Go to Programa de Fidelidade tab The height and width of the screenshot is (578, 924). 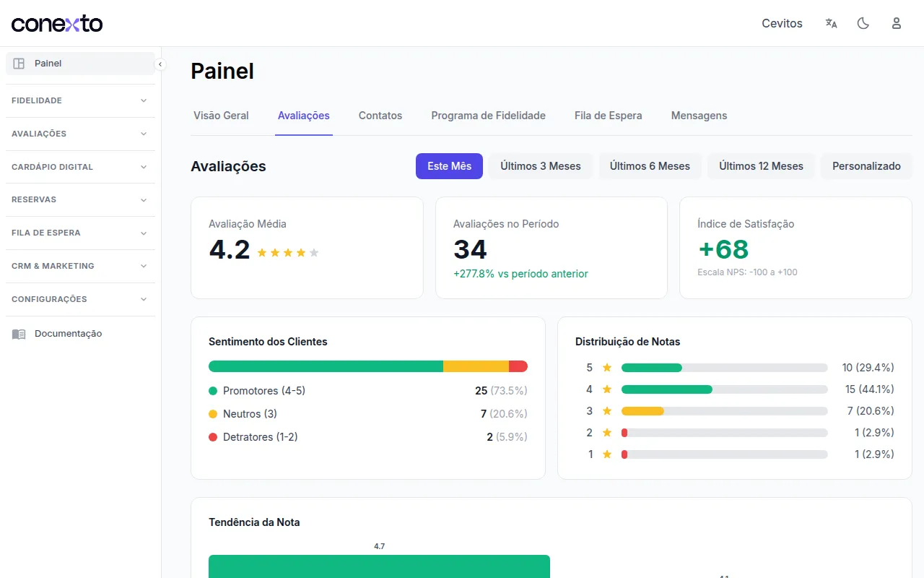click(x=489, y=116)
